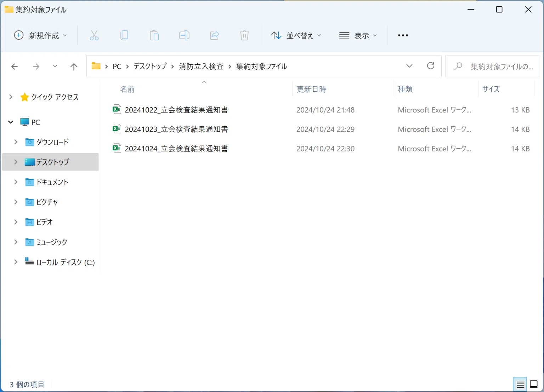Expand the デスクトップ folder node

16,162
